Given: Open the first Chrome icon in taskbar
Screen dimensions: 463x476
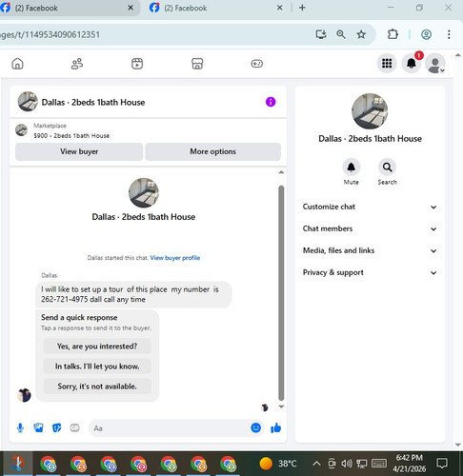Looking at the screenshot, I should 49,464.
